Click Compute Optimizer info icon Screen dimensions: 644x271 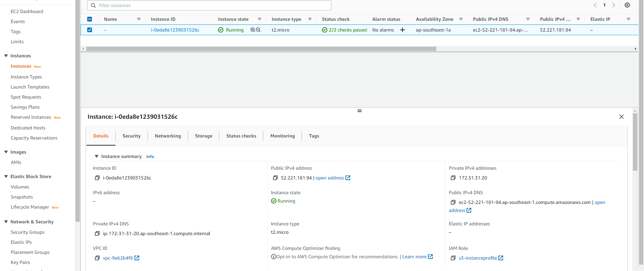tap(274, 257)
